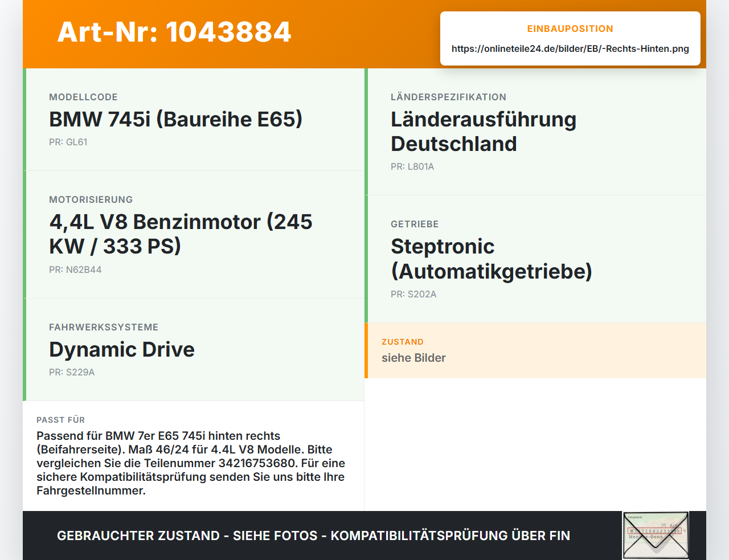Screen dimensions: 729x560
Task: Click PR code S229A
Action: (x=72, y=372)
